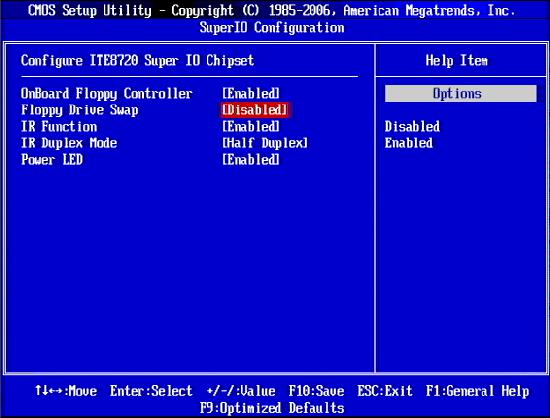Click the Help Item heading
Viewport: 550px width, 418px height.
click(456, 61)
